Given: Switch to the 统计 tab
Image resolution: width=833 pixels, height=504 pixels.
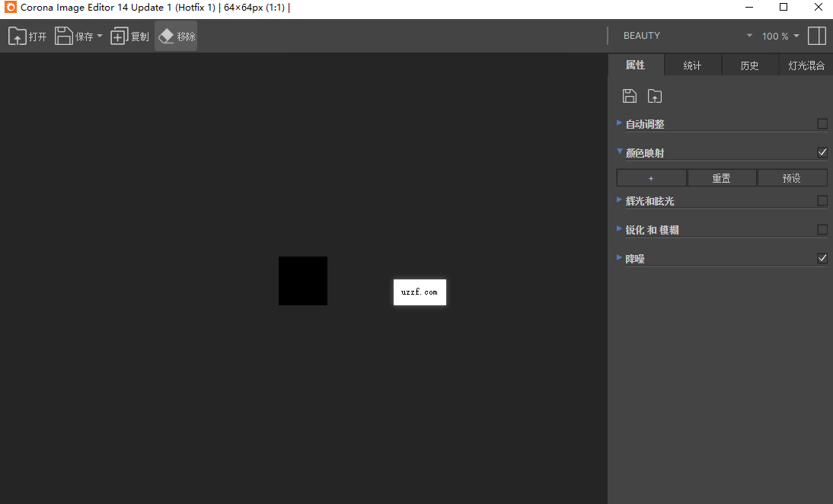Looking at the screenshot, I should [x=692, y=65].
